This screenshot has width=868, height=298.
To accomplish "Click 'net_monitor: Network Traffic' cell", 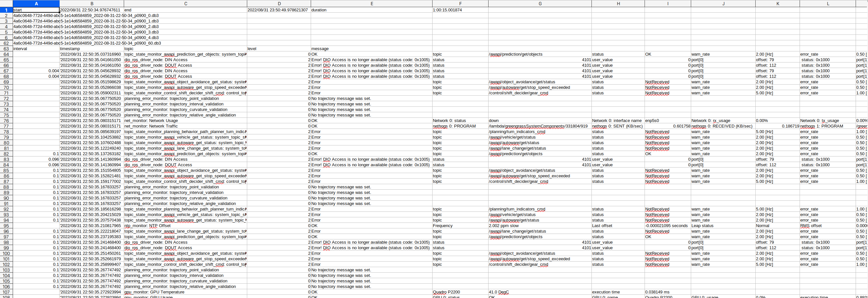I will [185, 126].
